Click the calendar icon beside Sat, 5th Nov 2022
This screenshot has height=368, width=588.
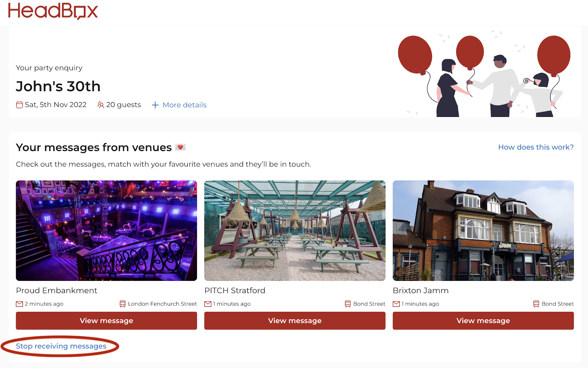point(19,105)
